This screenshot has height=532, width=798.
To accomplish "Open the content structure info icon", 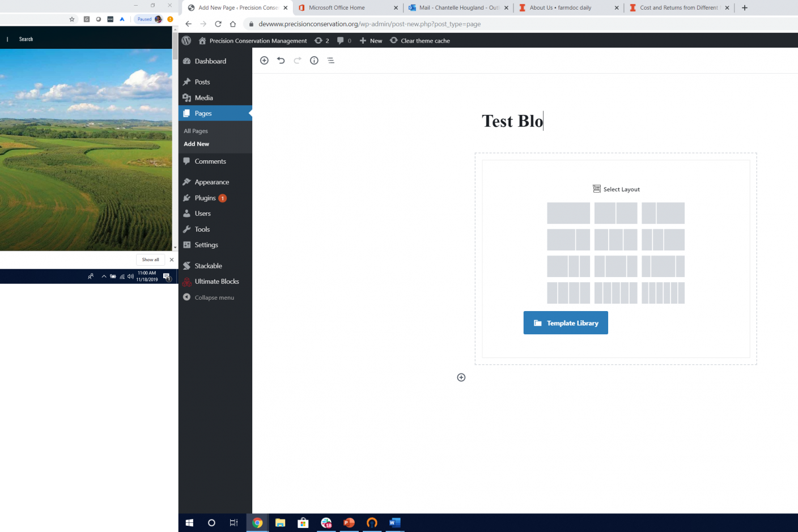I will pyautogui.click(x=314, y=61).
